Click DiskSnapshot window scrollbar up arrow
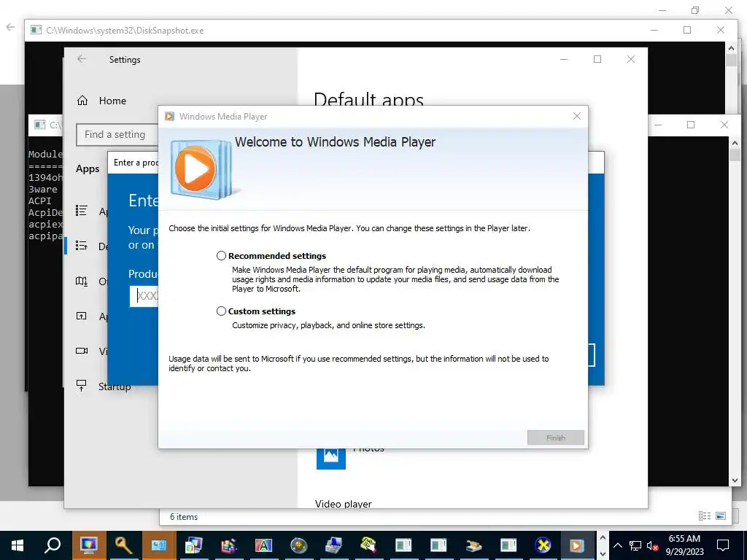Screen dimensions: 747x560 coord(731,47)
